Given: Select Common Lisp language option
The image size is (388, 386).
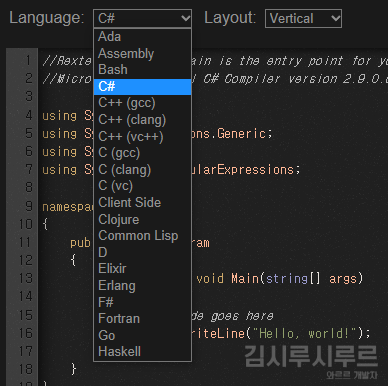Looking at the screenshot, I should pos(142,236).
